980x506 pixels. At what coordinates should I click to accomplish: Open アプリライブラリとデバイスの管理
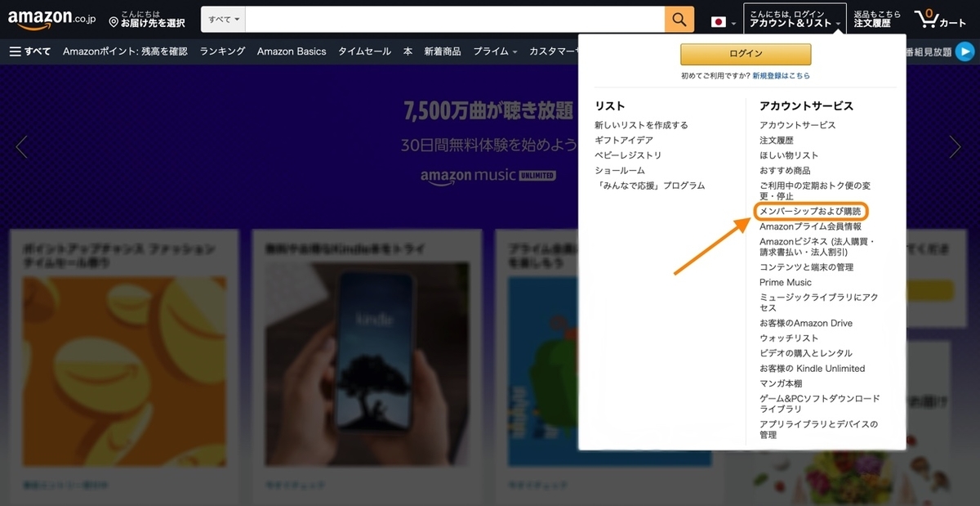tap(819, 429)
